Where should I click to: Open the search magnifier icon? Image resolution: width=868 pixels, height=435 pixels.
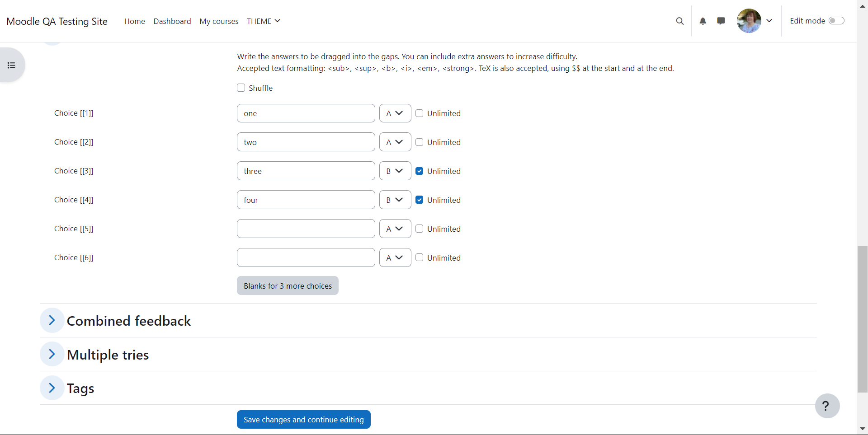(x=679, y=21)
